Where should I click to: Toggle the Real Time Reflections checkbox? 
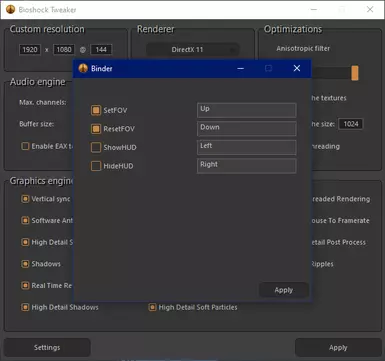tap(25, 285)
